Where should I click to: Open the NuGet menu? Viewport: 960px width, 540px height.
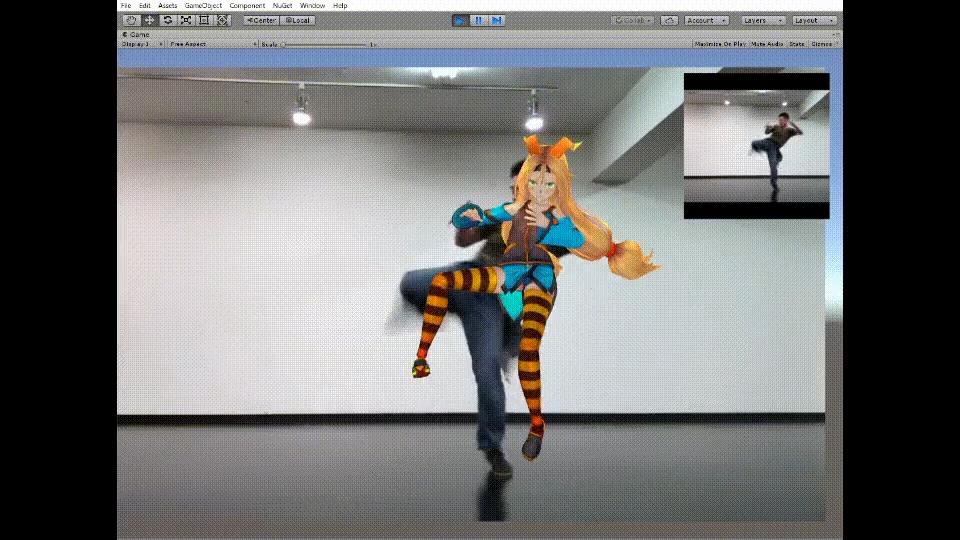pos(282,6)
